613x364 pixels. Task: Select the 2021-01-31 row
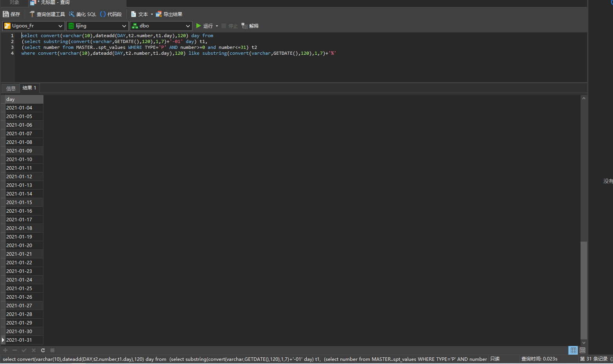[24, 340]
